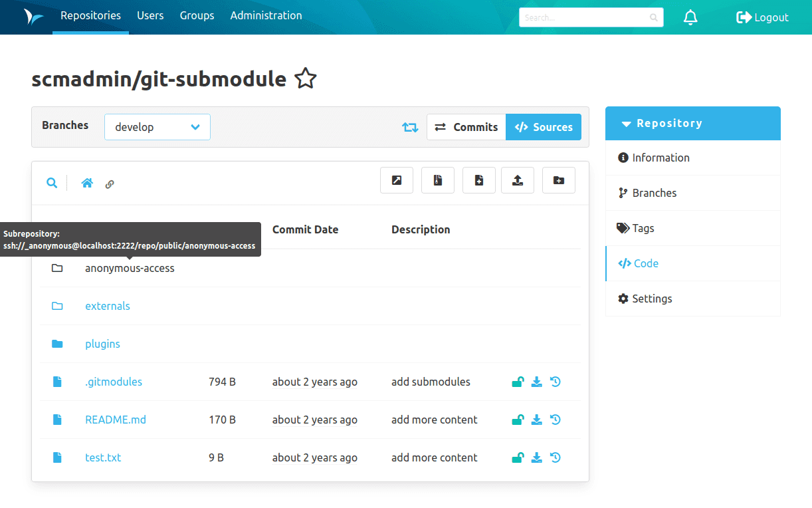The image size is (812, 508).
Task: Download the repository as archive
Action: (438, 180)
